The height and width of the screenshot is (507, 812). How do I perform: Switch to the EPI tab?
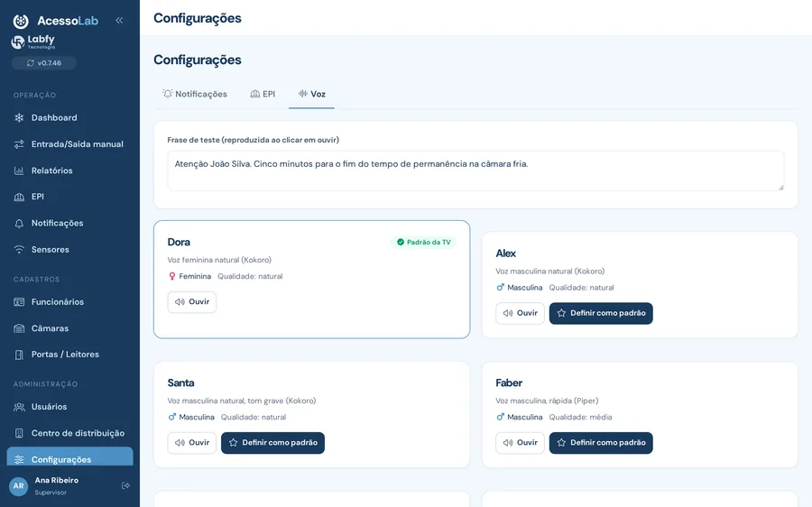(263, 94)
